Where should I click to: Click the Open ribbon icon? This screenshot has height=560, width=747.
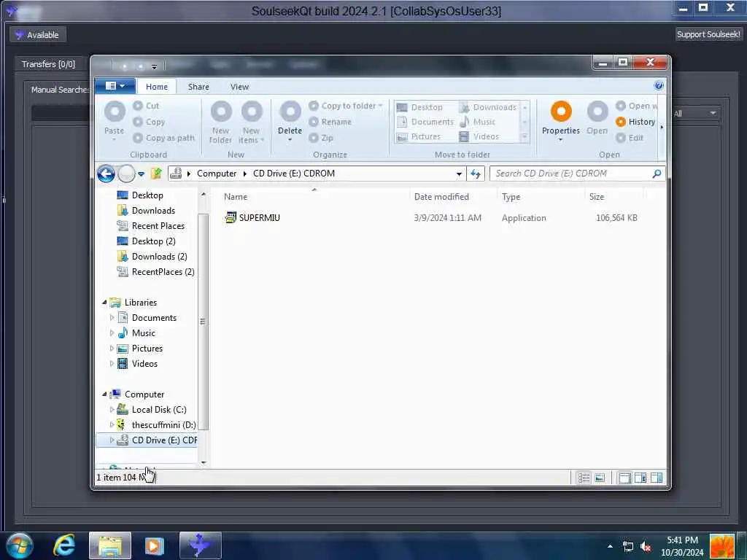597,118
